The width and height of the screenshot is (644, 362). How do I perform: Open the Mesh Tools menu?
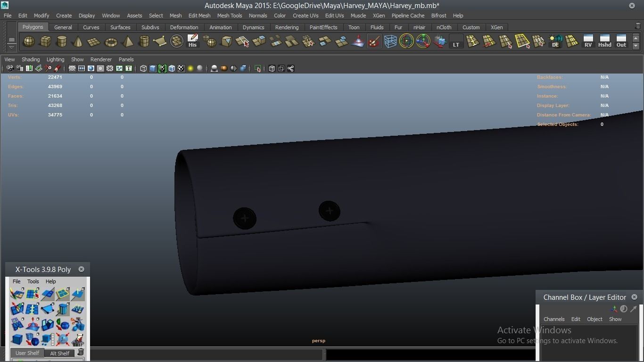pos(230,16)
